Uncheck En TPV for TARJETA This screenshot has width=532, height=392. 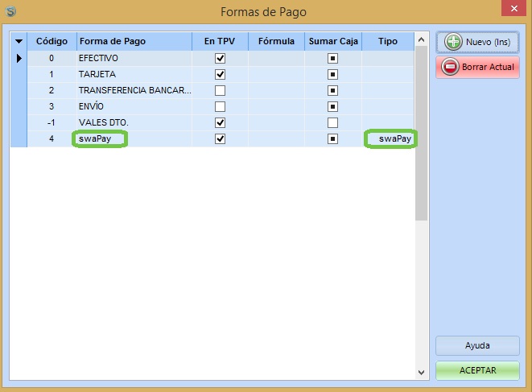click(x=220, y=74)
